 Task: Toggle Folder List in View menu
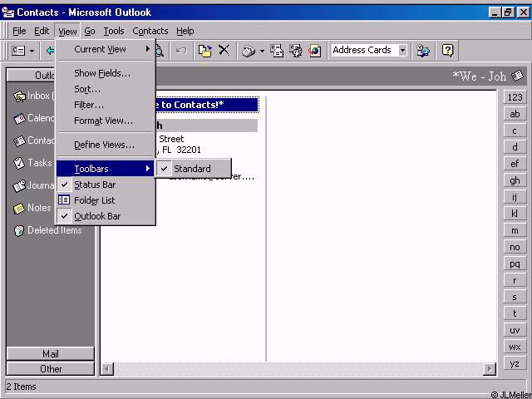tap(106, 200)
